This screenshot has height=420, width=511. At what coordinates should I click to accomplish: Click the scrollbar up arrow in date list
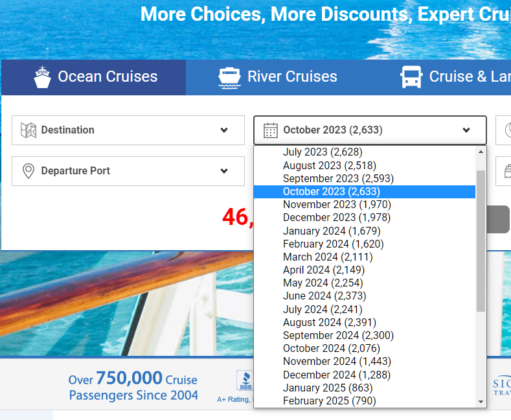pos(481,152)
